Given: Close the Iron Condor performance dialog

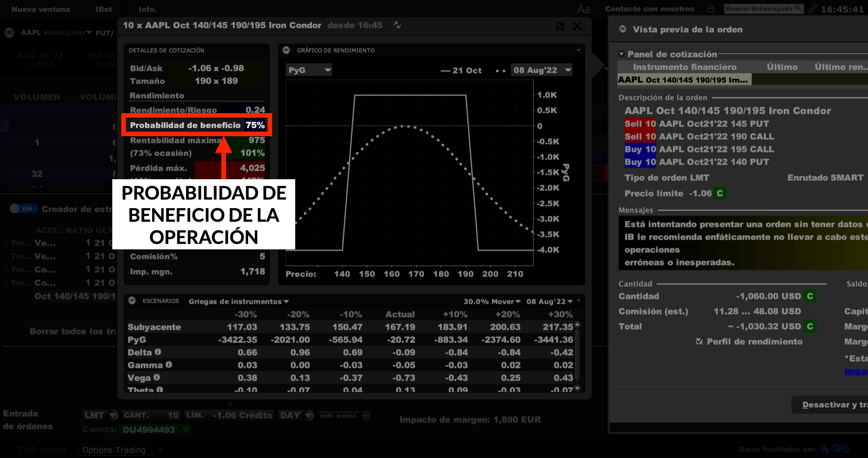Looking at the screenshot, I should 577,26.
